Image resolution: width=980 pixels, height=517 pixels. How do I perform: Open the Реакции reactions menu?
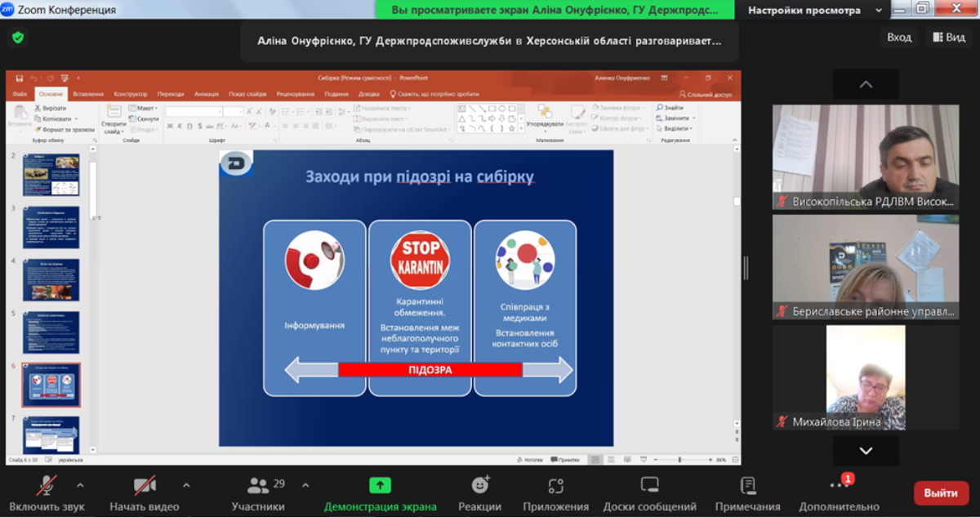pos(480,485)
